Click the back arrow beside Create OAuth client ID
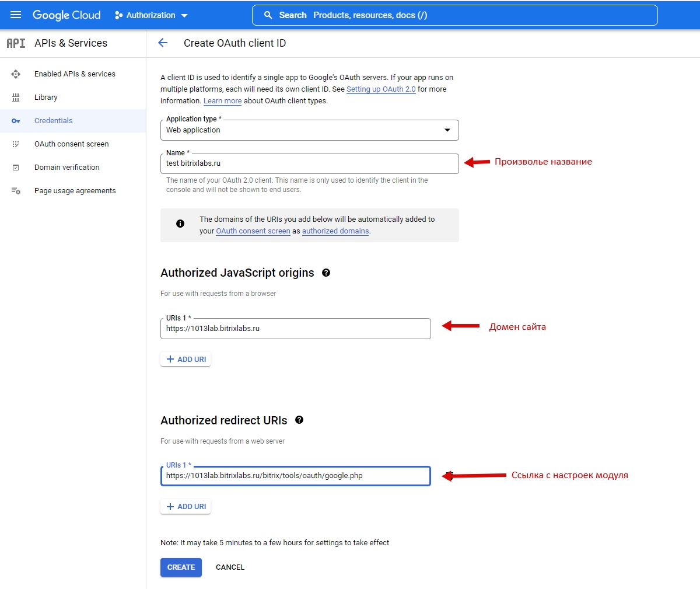700x589 pixels. 163,43
